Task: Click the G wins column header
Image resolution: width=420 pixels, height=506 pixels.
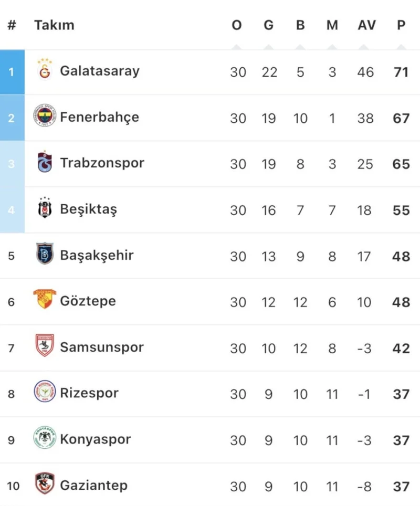Action: click(x=268, y=25)
